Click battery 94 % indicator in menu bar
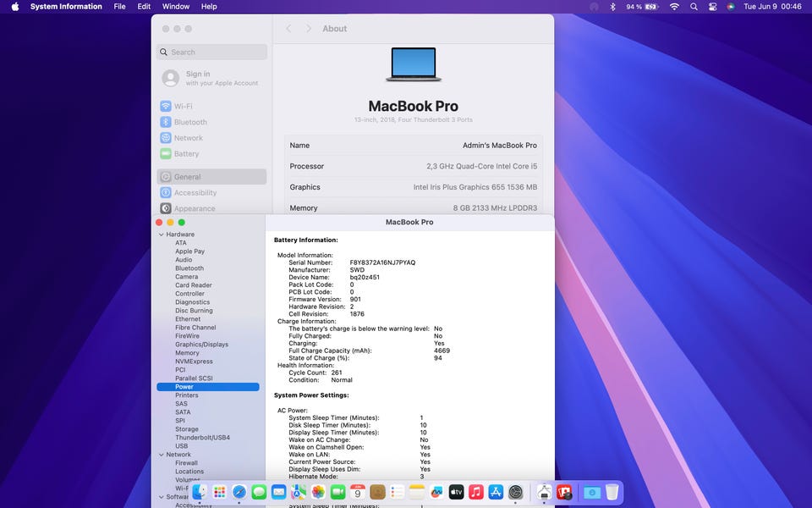 [642, 7]
